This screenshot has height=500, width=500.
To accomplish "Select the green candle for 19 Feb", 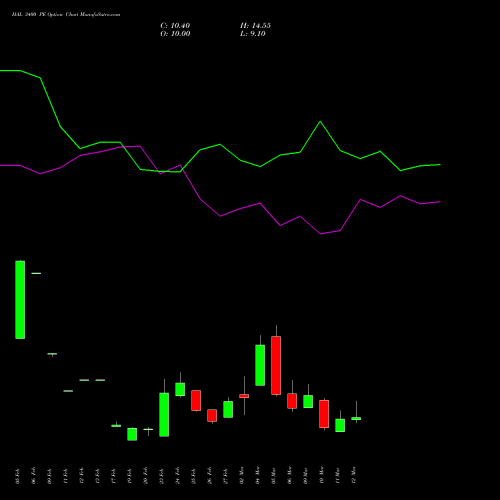I will click(x=132, y=434).
